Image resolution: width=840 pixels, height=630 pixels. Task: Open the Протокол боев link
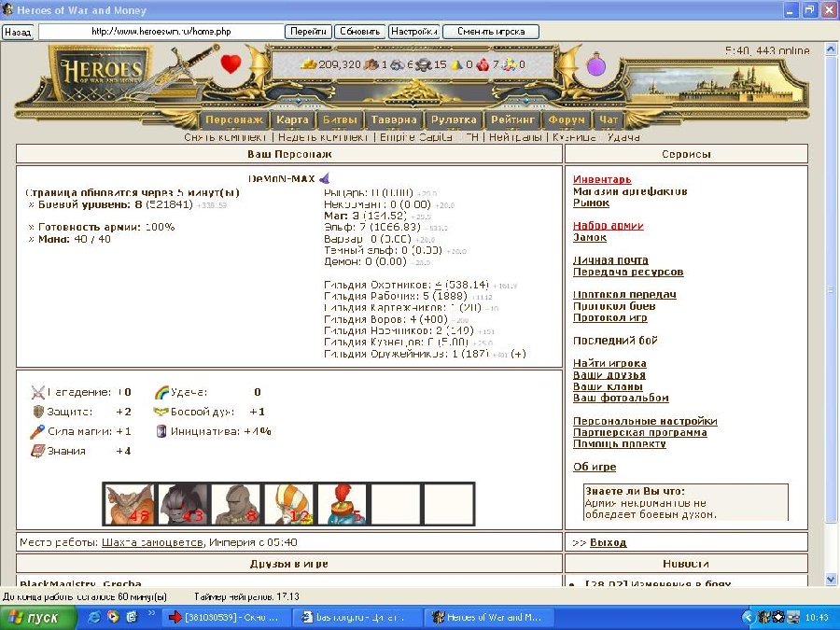pos(614,306)
